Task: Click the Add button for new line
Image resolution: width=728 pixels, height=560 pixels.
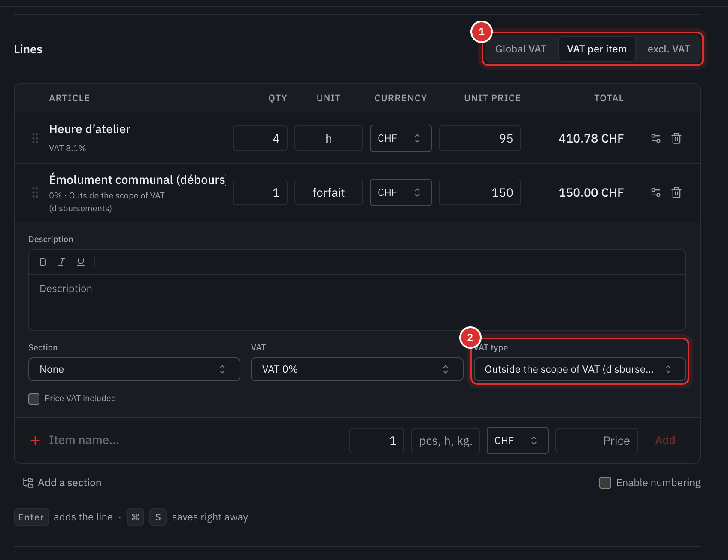Action: click(x=665, y=440)
